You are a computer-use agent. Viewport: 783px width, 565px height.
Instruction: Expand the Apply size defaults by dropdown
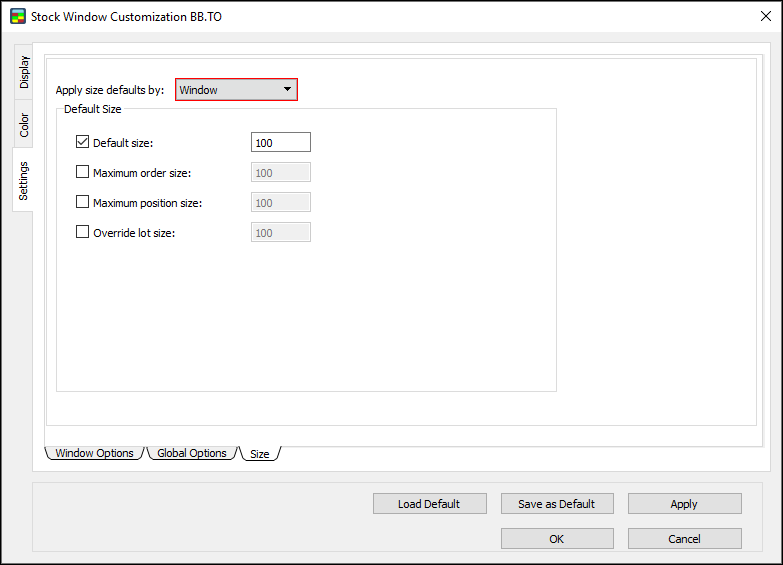point(236,90)
